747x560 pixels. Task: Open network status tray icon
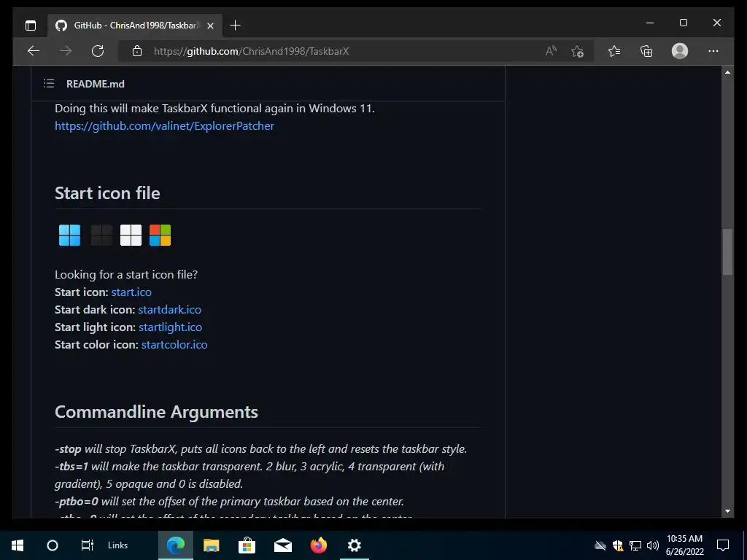pyautogui.click(x=635, y=545)
